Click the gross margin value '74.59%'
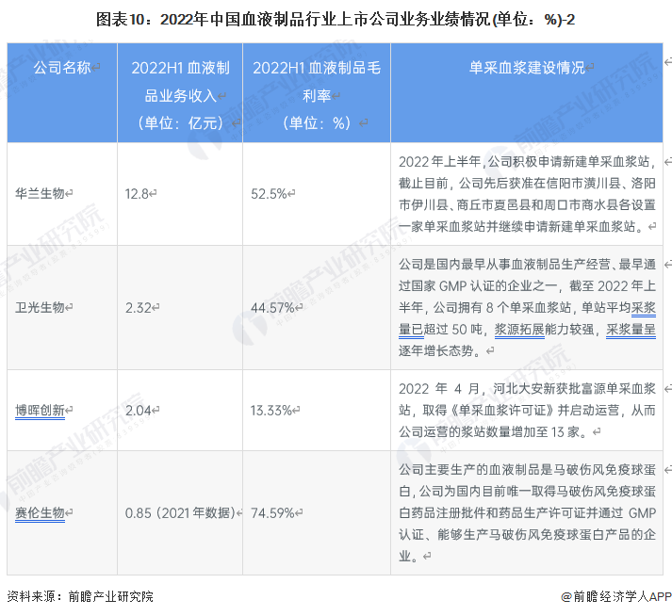This screenshot has height=616, width=672. pyautogui.click(x=272, y=513)
